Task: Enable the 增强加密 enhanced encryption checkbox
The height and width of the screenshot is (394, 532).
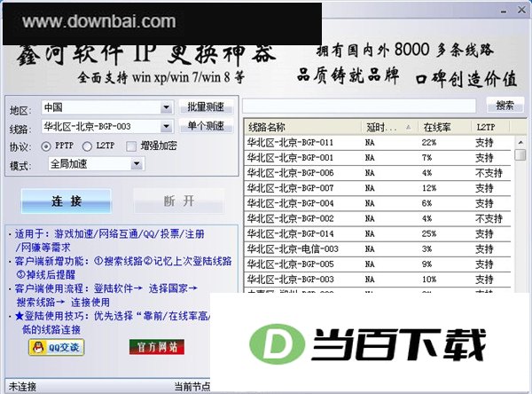Action: (x=130, y=146)
